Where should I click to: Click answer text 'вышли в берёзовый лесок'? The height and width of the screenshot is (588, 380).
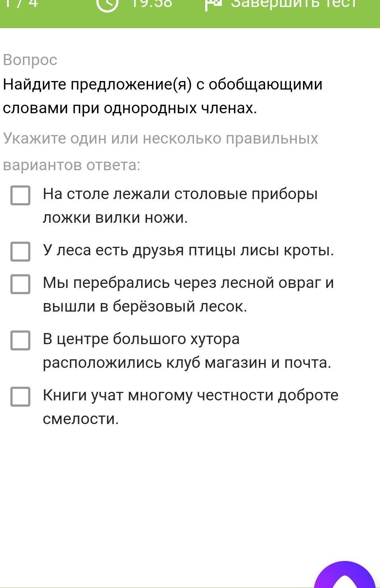(x=145, y=306)
